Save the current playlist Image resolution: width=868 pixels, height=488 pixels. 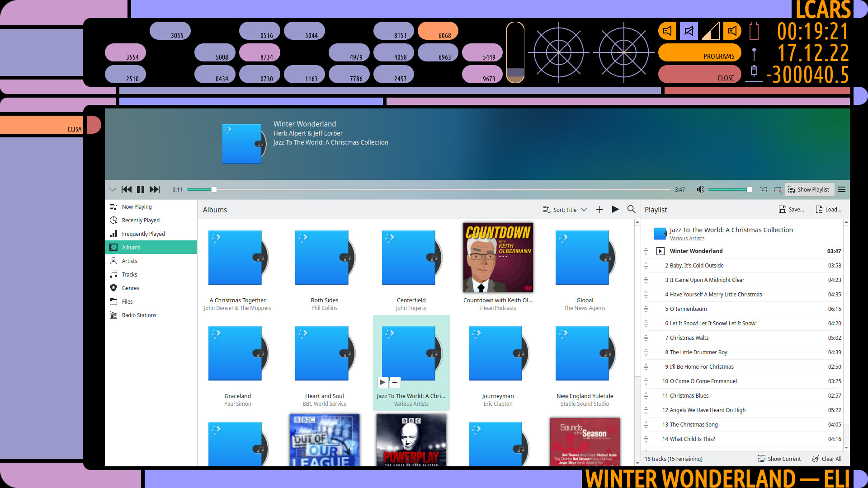[791, 209]
